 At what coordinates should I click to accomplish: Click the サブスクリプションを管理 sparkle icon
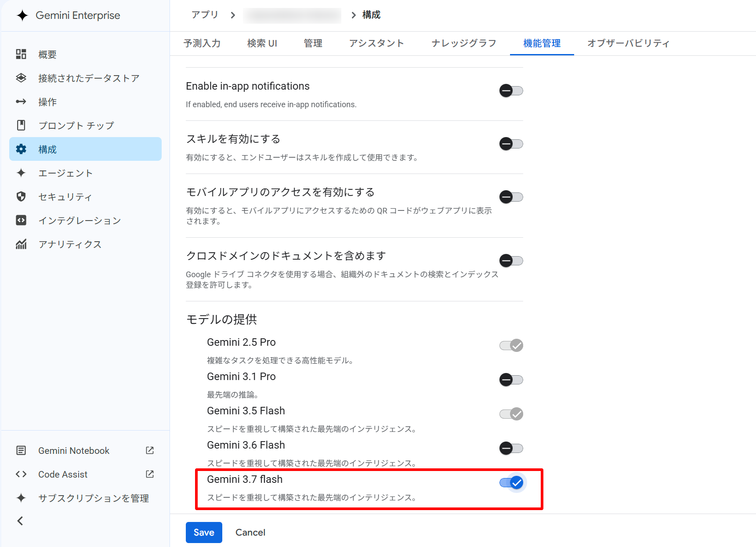(x=21, y=498)
